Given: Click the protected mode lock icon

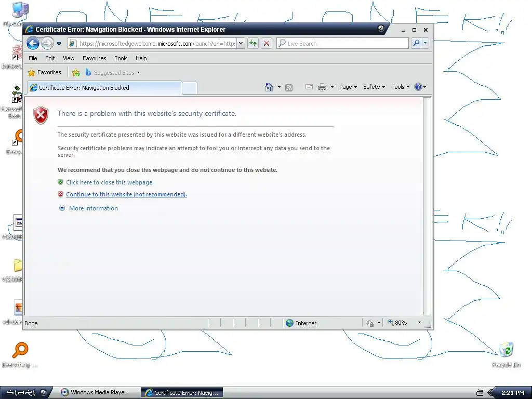Looking at the screenshot, I should [x=370, y=323].
